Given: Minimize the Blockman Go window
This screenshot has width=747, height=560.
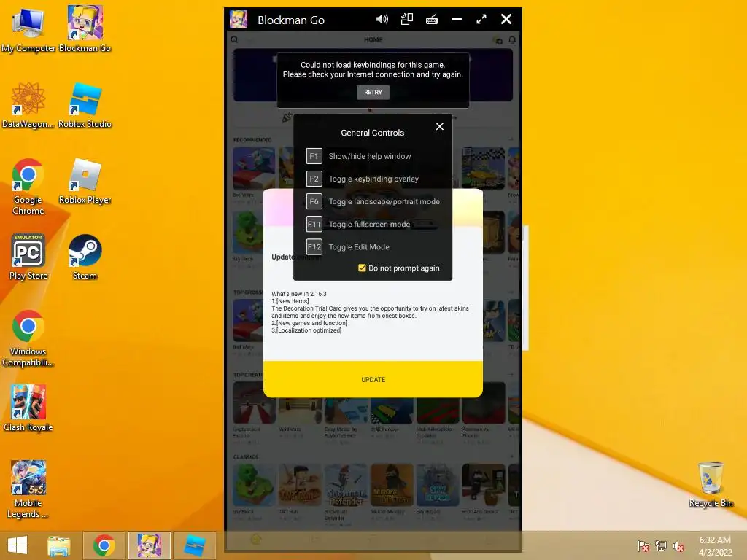Looking at the screenshot, I should pyautogui.click(x=457, y=19).
